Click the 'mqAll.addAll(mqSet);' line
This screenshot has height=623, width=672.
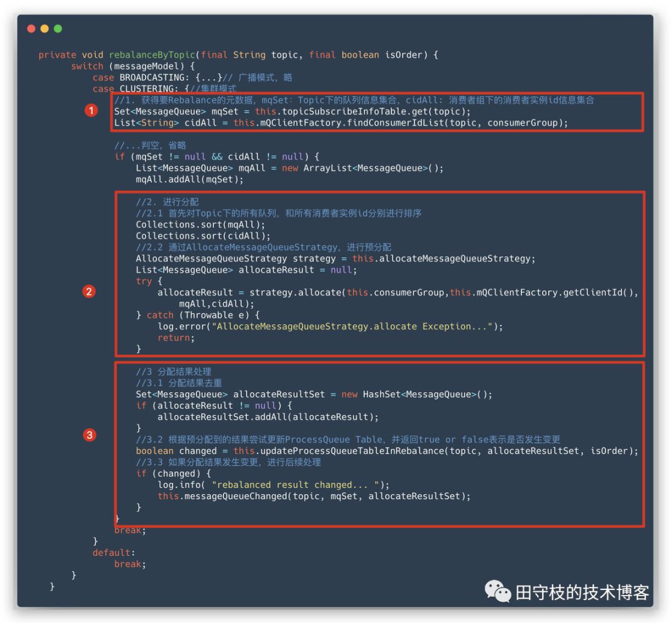189,179
